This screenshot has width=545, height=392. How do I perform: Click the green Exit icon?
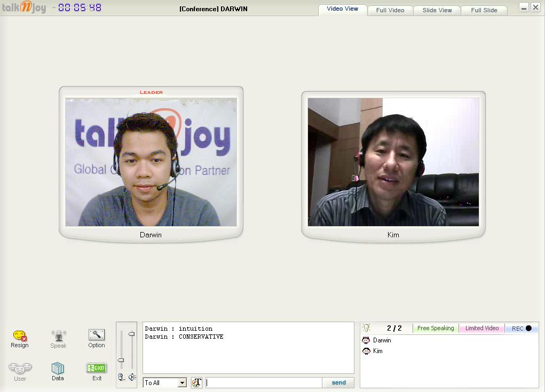(96, 367)
